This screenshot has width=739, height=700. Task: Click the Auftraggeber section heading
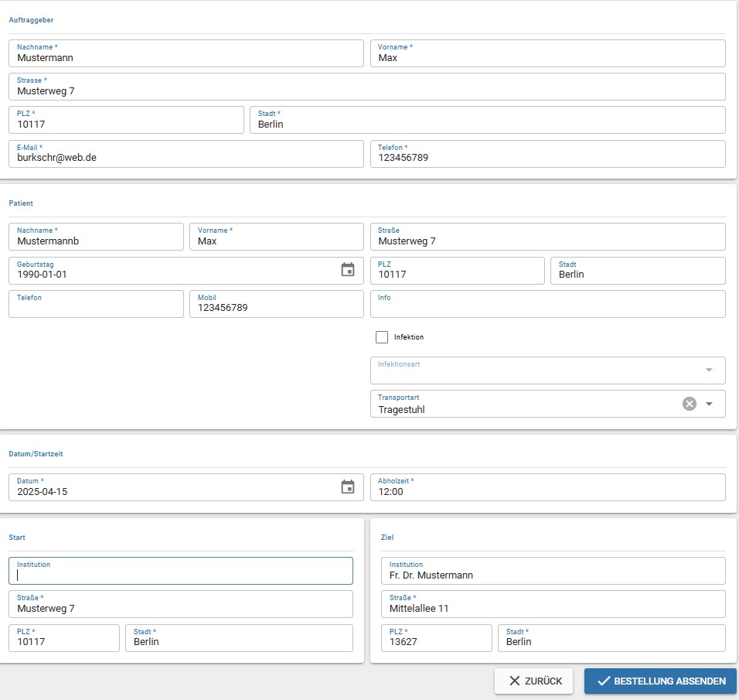pos(31,20)
